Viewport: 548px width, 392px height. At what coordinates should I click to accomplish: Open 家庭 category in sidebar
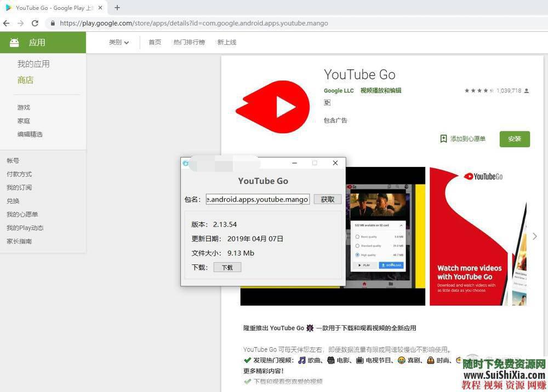[x=24, y=121]
